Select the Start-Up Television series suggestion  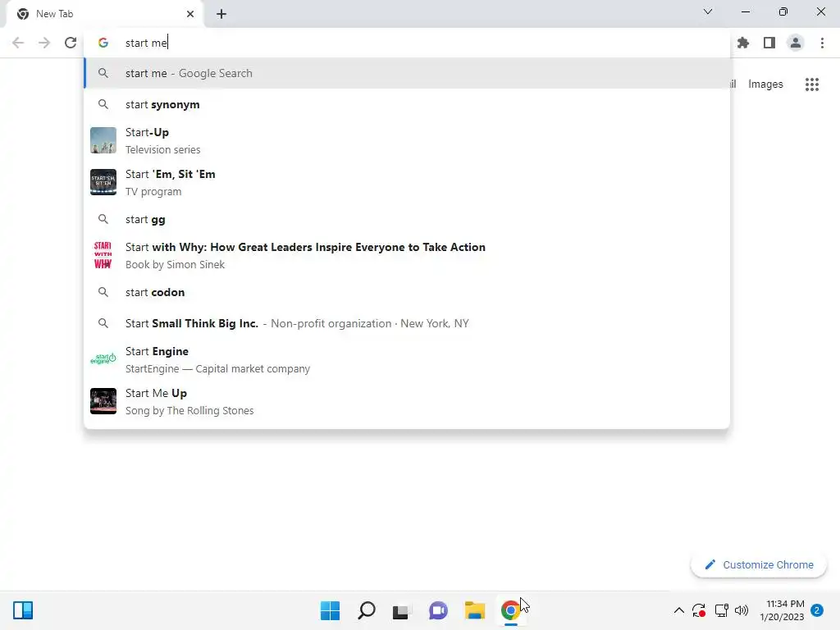[x=407, y=141]
